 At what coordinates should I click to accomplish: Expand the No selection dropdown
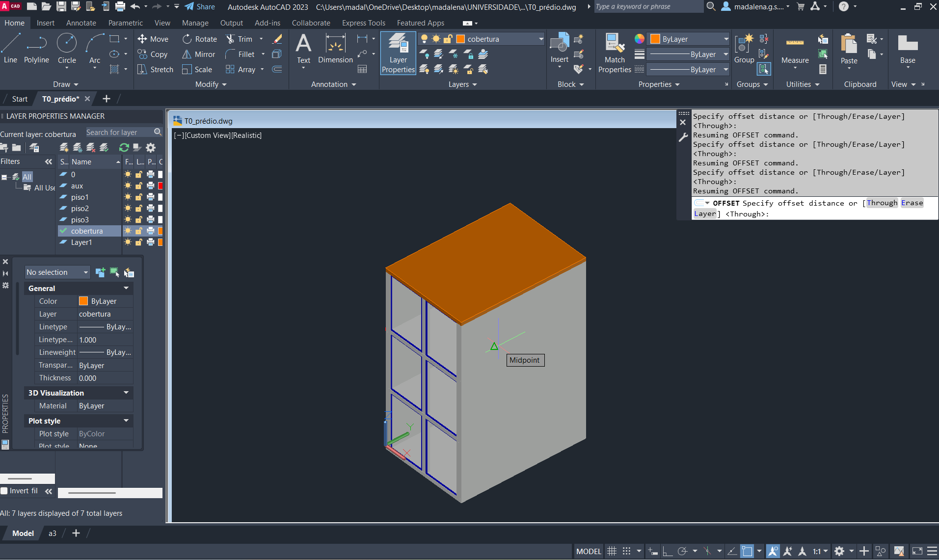coord(86,272)
